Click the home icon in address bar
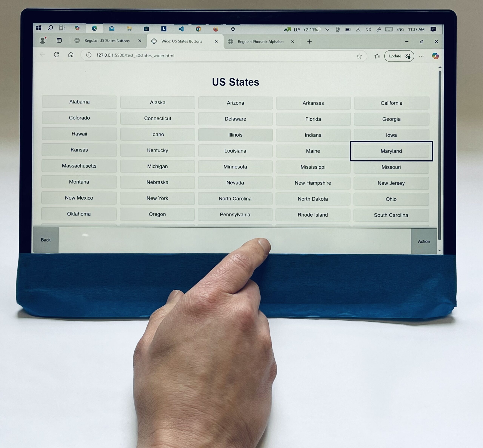 [70, 56]
